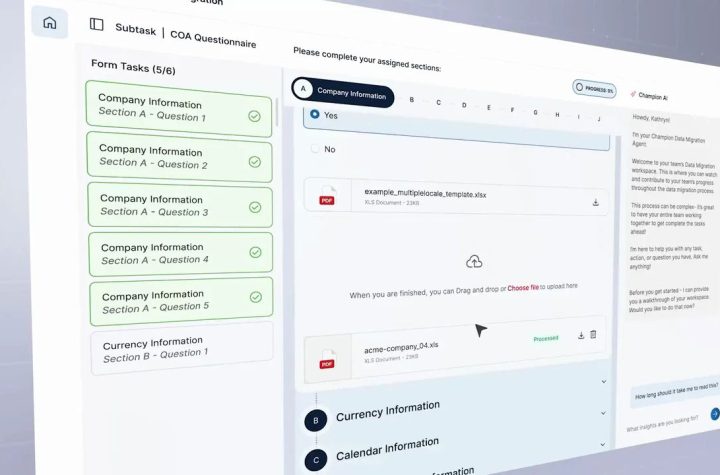Click the cloud upload icon
The image size is (720, 475).
tap(474, 262)
